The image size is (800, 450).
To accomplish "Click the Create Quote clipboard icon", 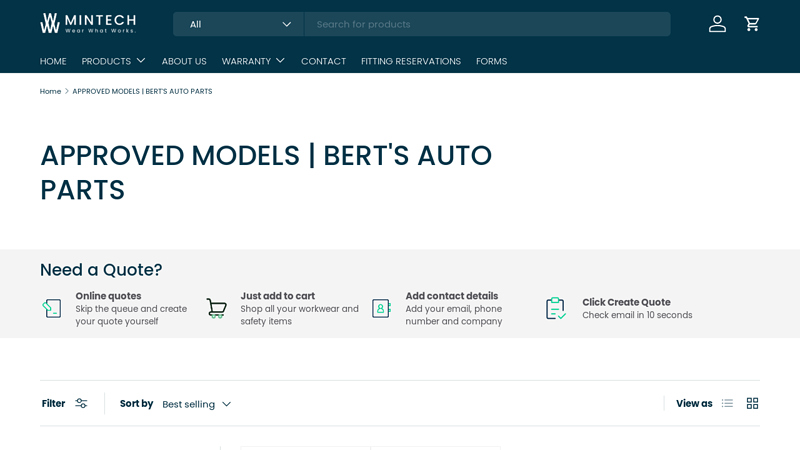I will (x=556, y=308).
